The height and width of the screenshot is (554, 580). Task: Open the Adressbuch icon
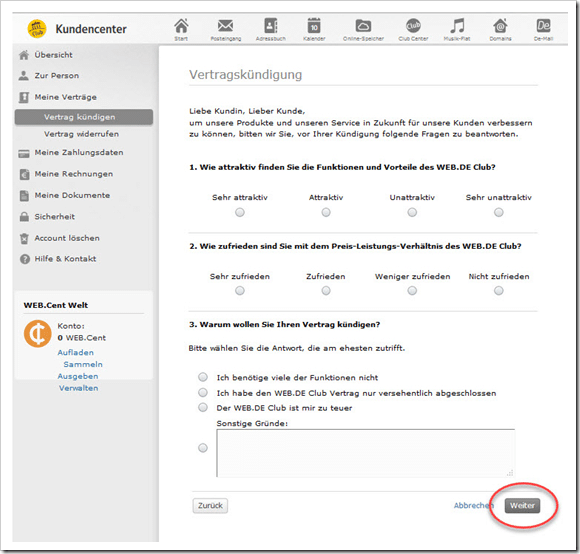270,26
